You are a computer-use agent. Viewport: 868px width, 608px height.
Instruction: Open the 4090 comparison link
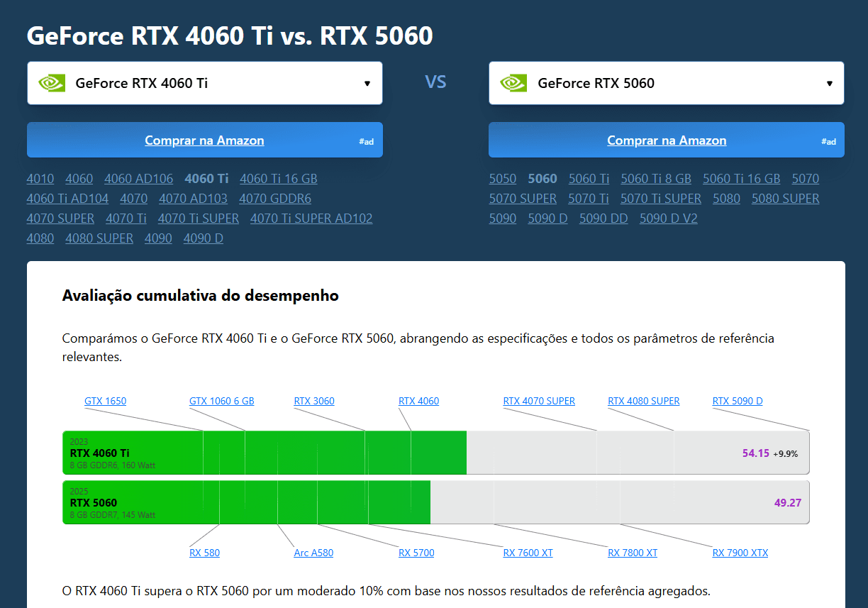click(x=158, y=238)
